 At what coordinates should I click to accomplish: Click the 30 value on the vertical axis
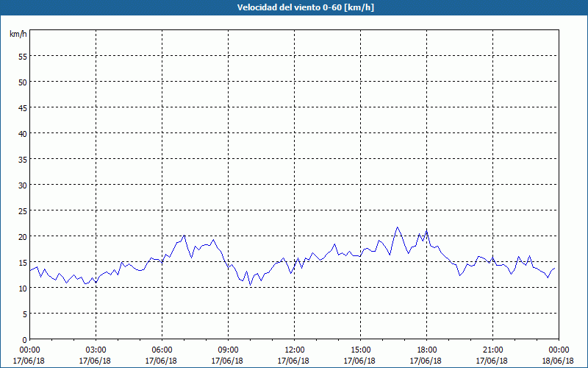[22, 185]
